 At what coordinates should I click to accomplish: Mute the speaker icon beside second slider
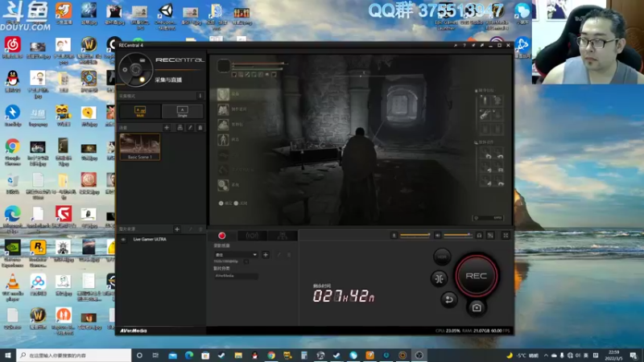click(x=437, y=235)
